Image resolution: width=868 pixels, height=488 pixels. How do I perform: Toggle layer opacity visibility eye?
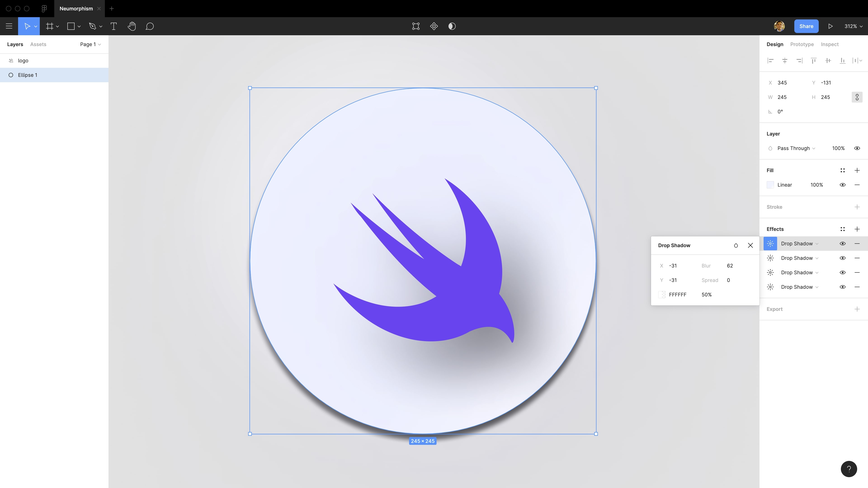tap(857, 148)
